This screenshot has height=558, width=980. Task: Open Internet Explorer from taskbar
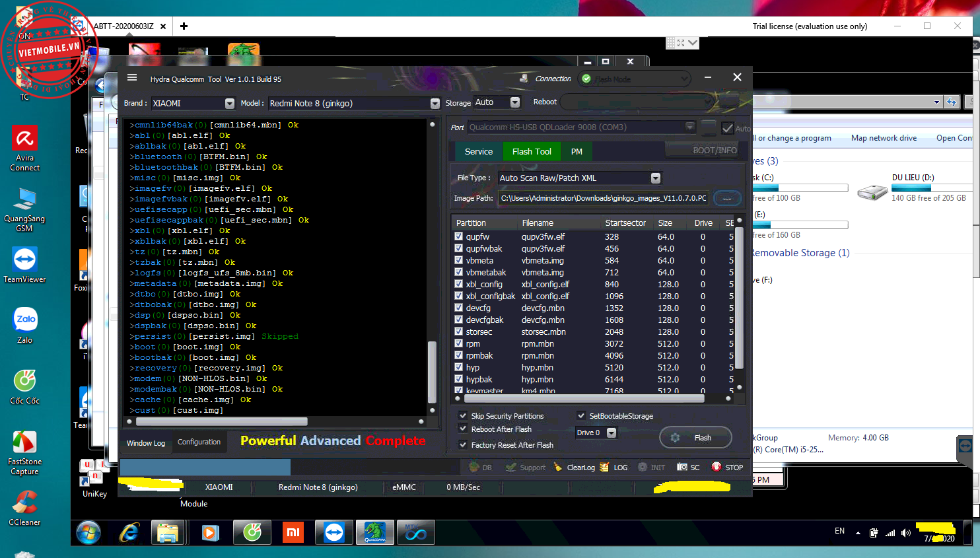(x=129, y=532)
